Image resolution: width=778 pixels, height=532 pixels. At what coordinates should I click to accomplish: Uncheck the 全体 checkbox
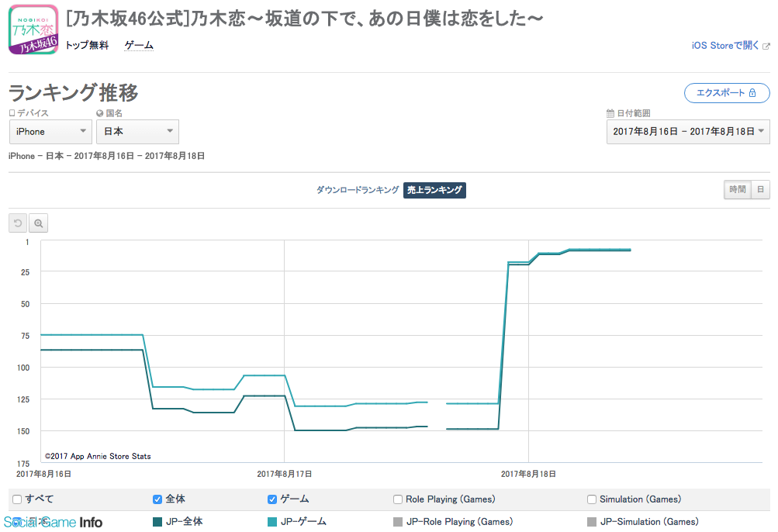tap(157, 499)
